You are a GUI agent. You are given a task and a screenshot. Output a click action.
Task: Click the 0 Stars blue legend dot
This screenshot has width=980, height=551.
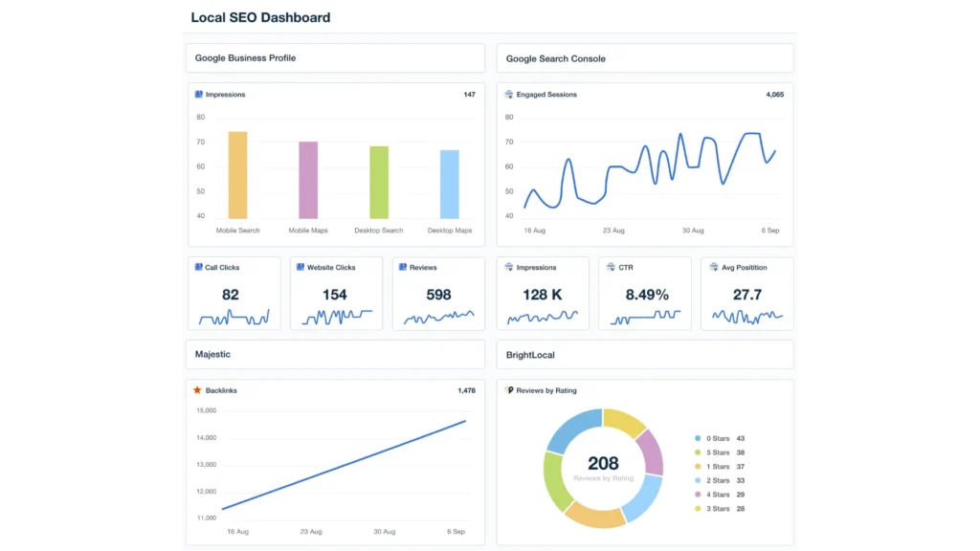coord(699,438)
